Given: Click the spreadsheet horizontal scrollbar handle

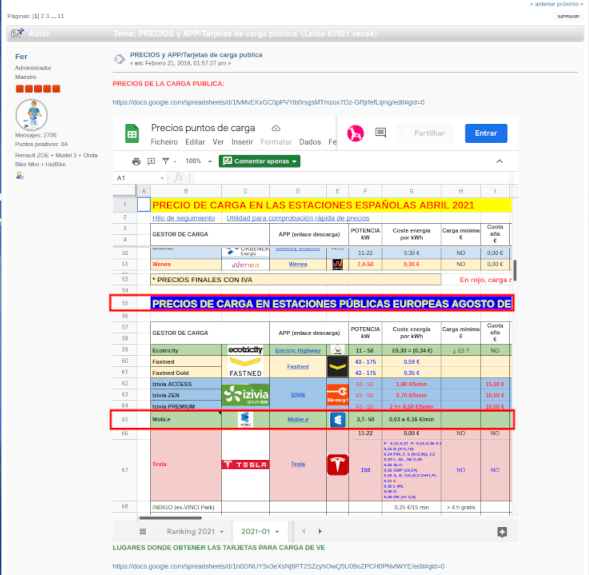Looking at the screenshot, I should [x=170, y=518].
